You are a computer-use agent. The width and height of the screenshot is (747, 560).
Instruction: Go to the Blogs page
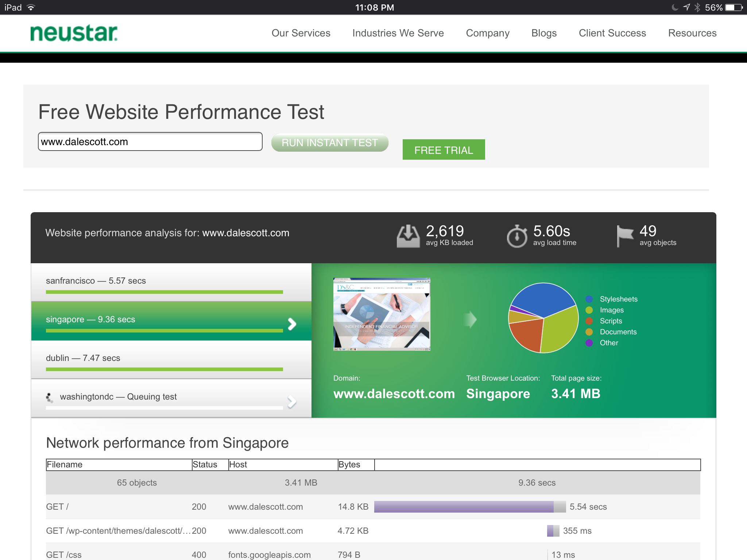pyautogui.click(x=544, y=33)
